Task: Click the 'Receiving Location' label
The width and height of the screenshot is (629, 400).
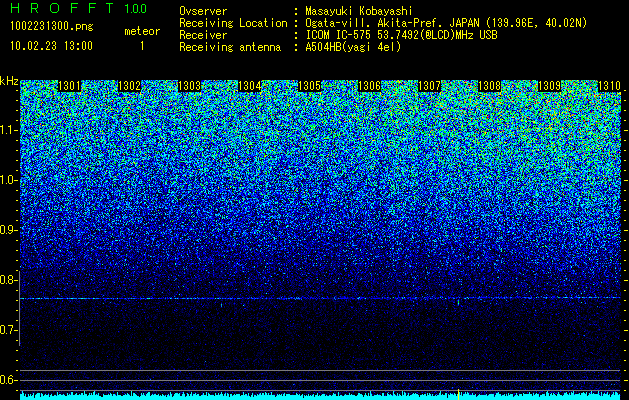Action: click(233, 23)
